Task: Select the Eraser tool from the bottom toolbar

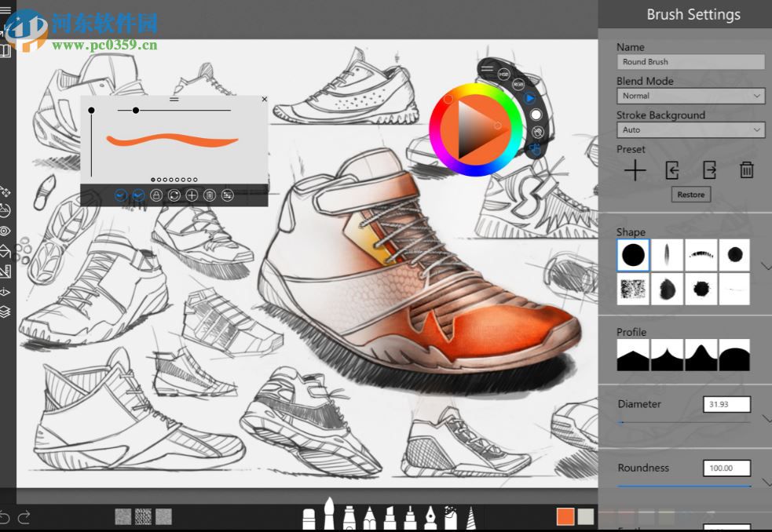Action: (310, 518)
